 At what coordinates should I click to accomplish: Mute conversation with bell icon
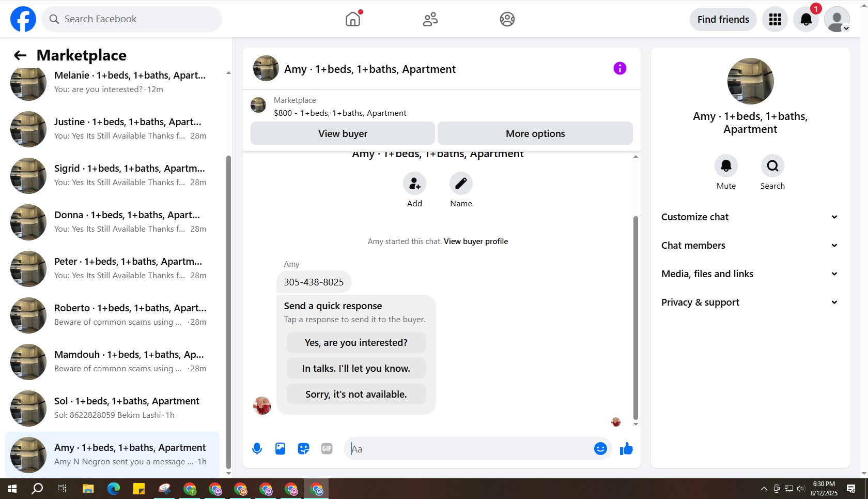coord(726,166)
